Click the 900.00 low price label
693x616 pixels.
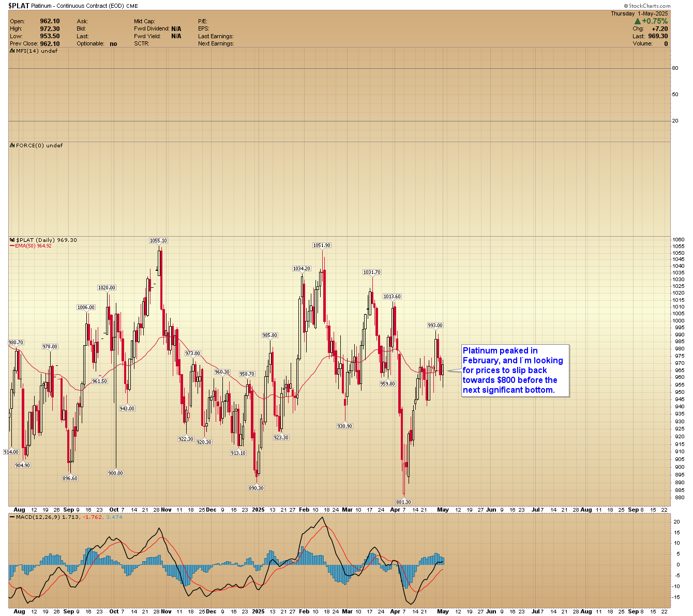116,473
